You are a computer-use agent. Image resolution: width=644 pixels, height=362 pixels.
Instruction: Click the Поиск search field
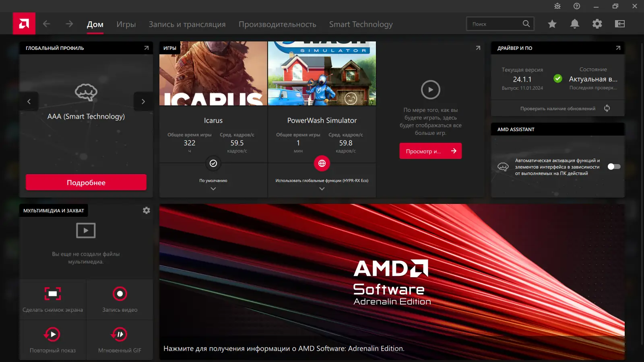pyautogui.click(x=500, y=24)
